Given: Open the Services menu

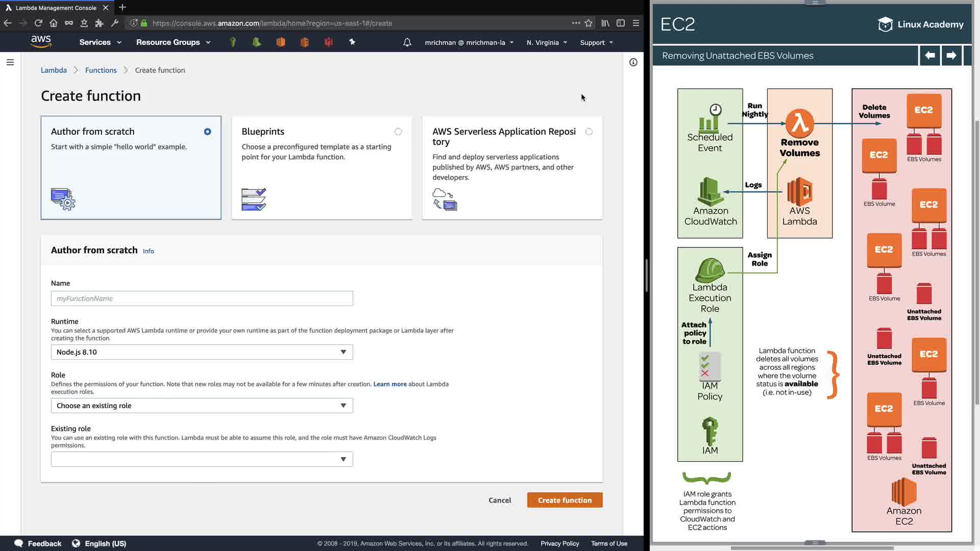Looking at the screenshot, I should coord(100,42).
